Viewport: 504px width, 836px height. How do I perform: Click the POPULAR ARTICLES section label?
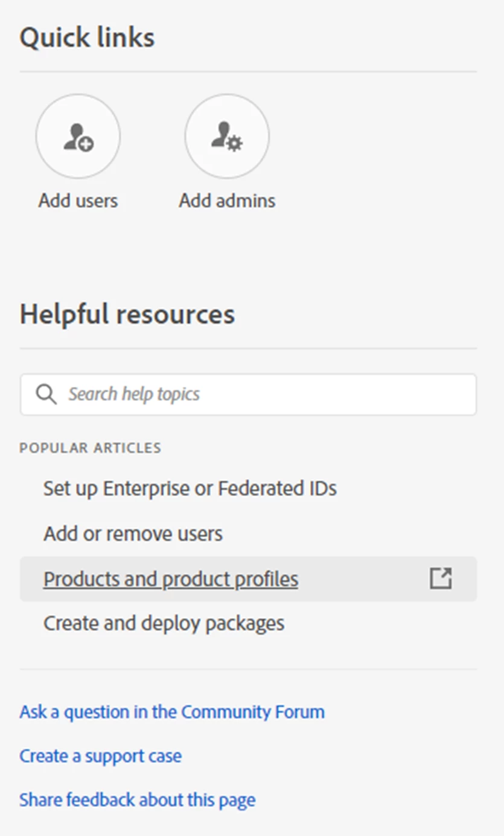pos(90,448)
